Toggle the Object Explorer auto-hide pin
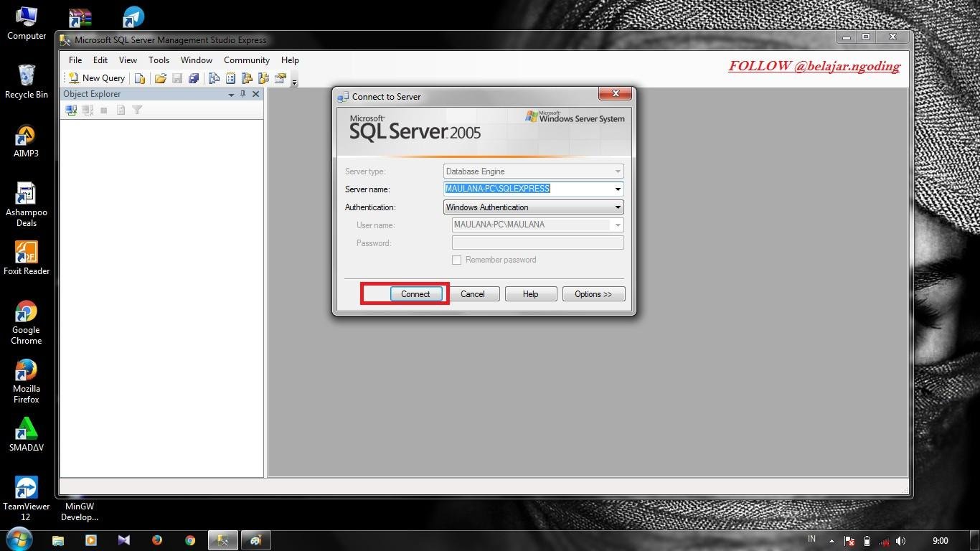The width and height of the screenshot is (980, 551). (243, 94)
